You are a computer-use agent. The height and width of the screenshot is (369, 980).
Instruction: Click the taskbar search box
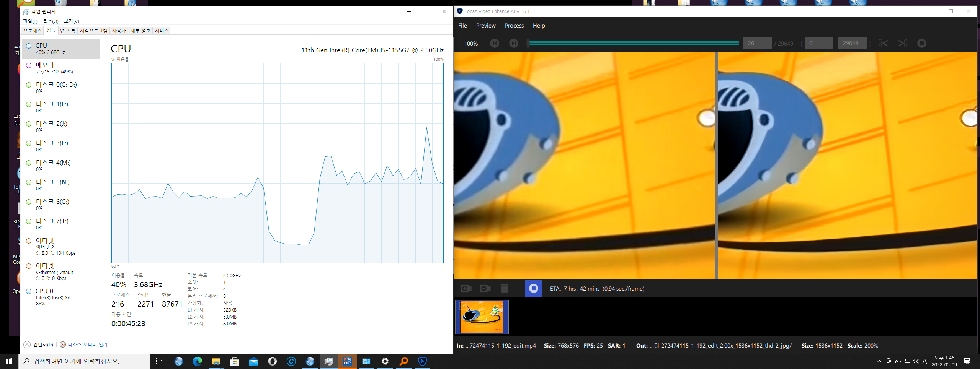click(84, 361)
